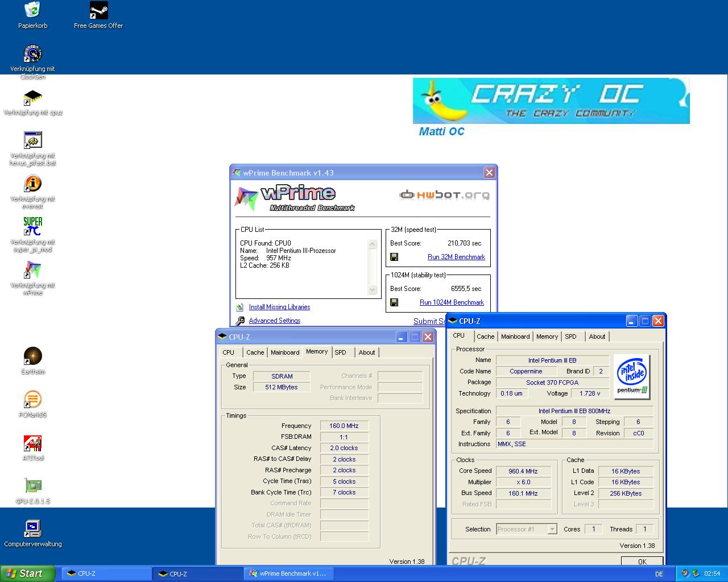Open Mainboard tab in processor CPU-Z window
This screenshot has width=728, height=582.
pyautogui.click(x=515, y=336)
